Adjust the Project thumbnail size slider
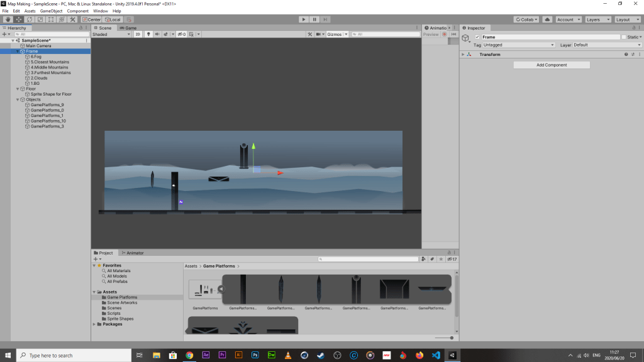This screenshot has height=362, width=644. (x=451, y=337)
